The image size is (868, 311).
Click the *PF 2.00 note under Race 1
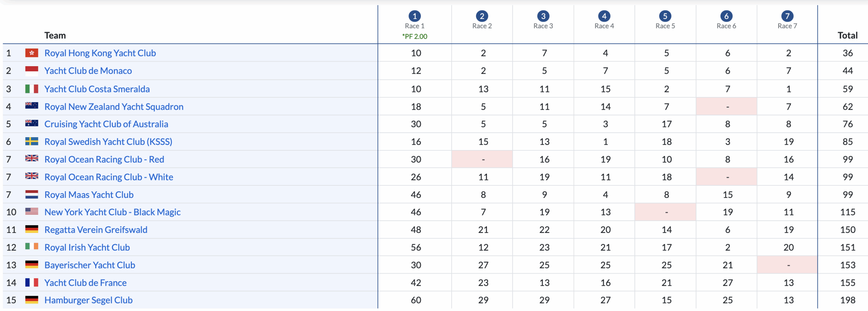coord(414,36)
